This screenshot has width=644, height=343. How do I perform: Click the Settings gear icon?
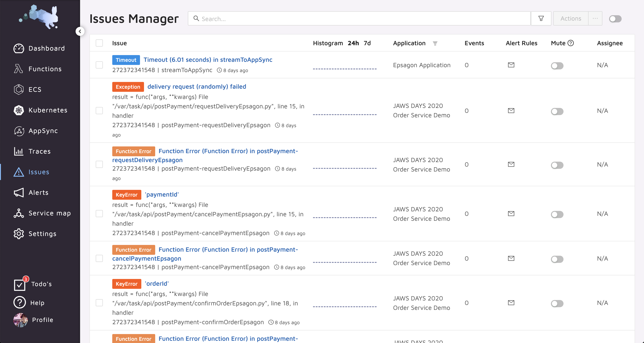19,234
